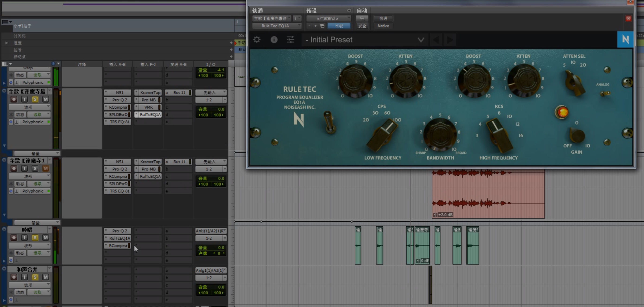Viewport: 644px width, 307px height.
Task: Open RulTcEQ1A insert on 吟唱 track
Action: [x=119, y=238]
